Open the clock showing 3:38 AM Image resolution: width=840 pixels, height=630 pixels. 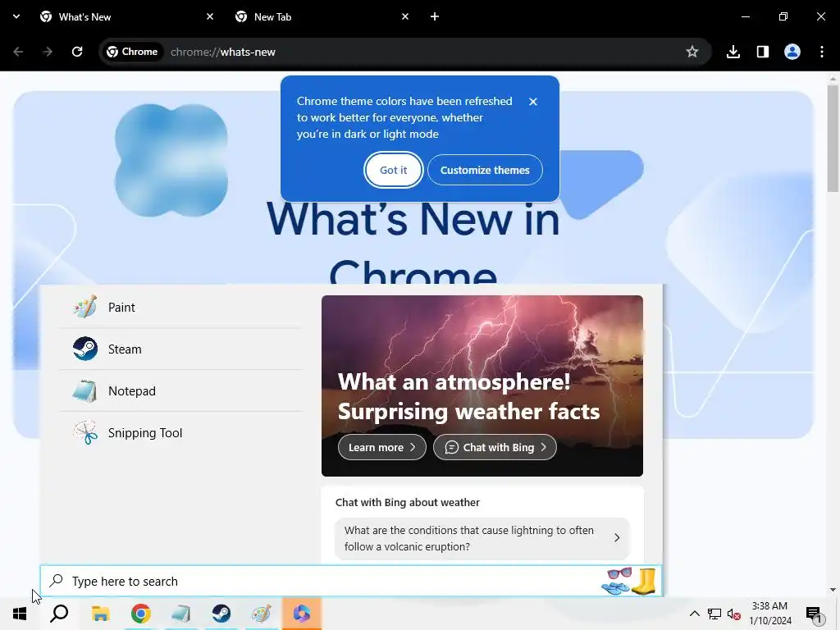coord(770,614)
